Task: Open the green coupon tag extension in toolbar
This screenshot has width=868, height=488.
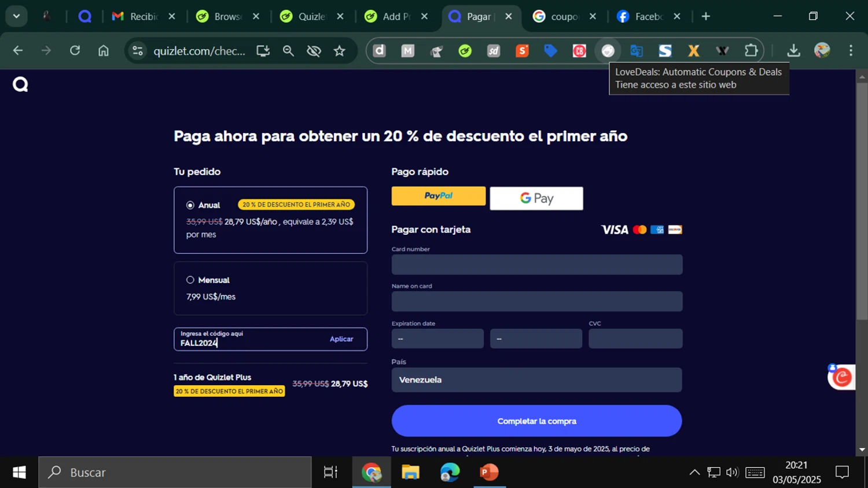Action: pyautogui.click(x=465, y=51)
